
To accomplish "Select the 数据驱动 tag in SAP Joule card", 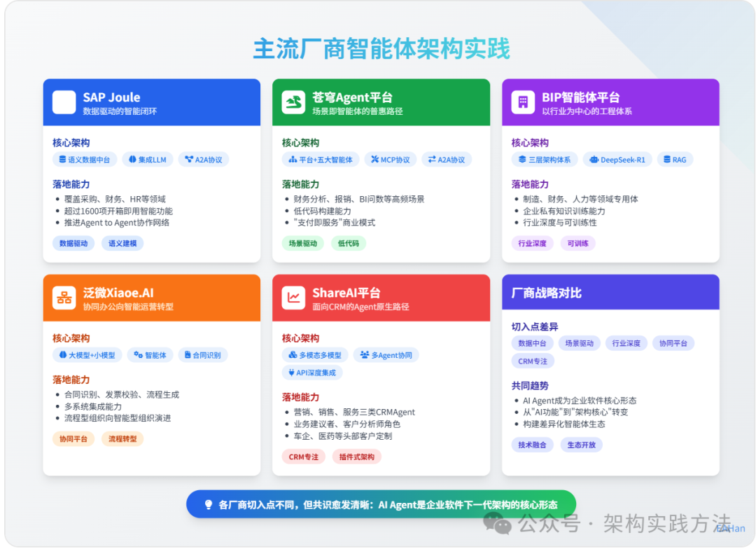I will click(73, 243).
